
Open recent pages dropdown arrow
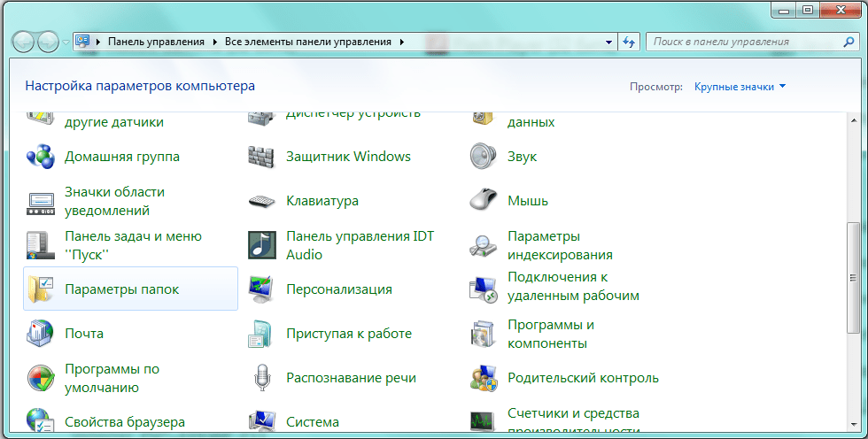point(66,42)
